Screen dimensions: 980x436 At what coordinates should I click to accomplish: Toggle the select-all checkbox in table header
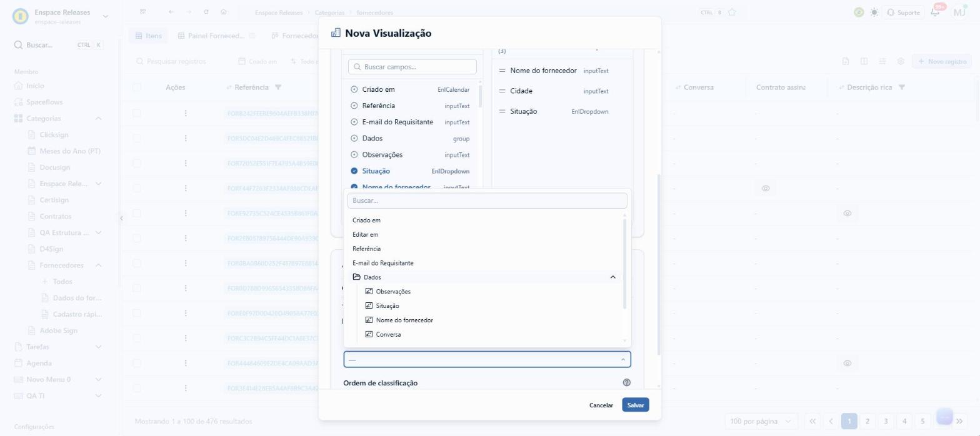coord(137,87)
